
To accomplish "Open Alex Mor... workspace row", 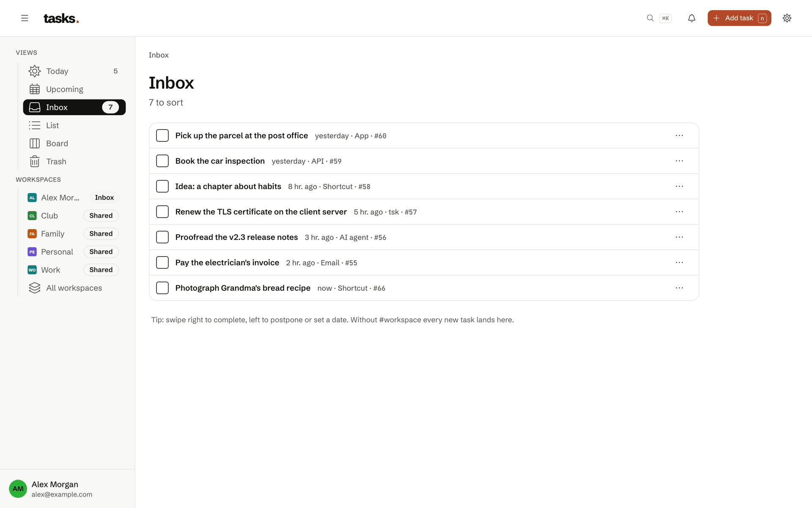I will click(x=74, y=198).
